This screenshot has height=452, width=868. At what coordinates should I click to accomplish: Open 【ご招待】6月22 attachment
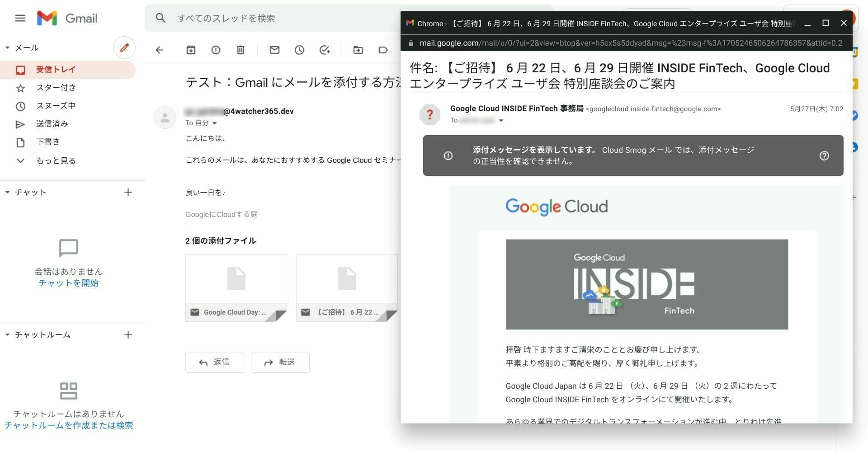click(x=347, y=288)
